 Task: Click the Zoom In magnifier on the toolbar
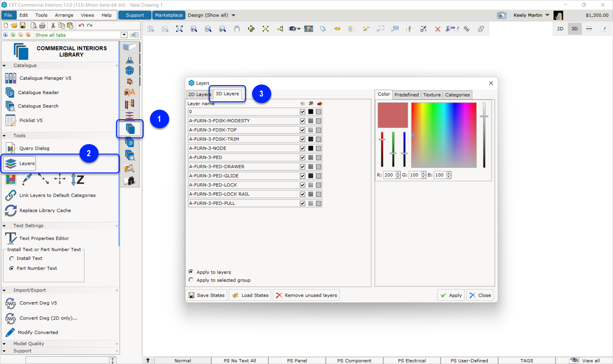[194, 29]
